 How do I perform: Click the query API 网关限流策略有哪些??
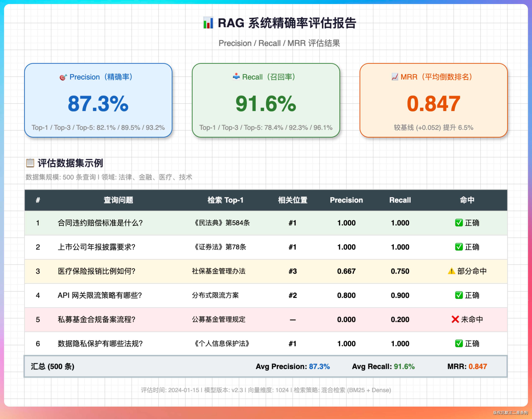100,295
